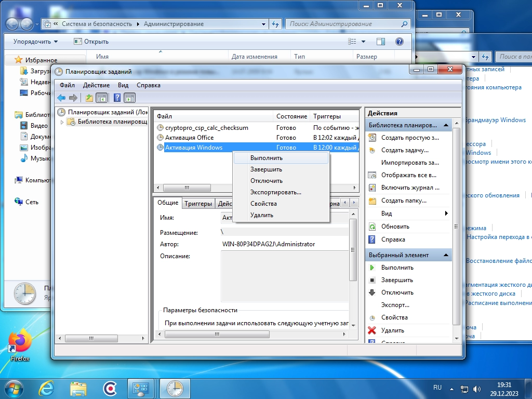Launch Internet Explorer from the taskbar
This screenshot has width=532, height=399.
(x=47, y=388)
